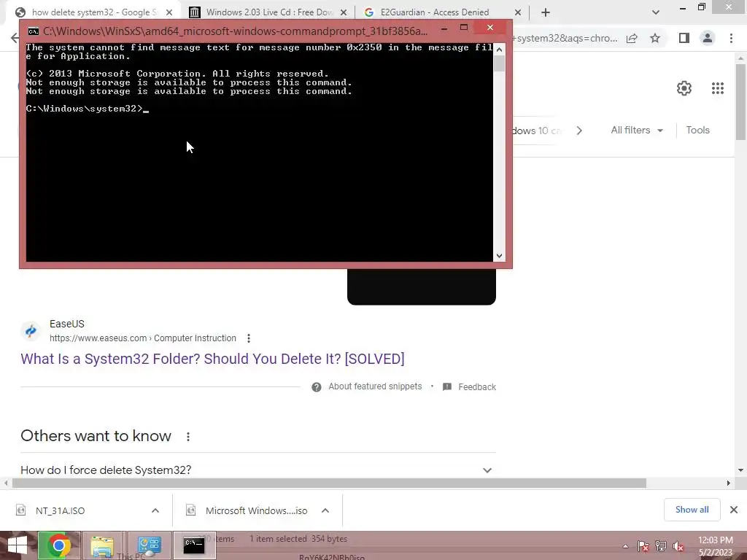
Task: Click the File Explorer taskbar icon
Action: [102, 545]
